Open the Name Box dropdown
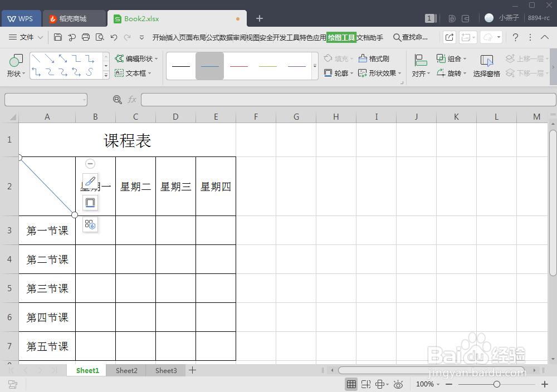Viewport: 557px width, 392px height. click(x=84, y=100)
